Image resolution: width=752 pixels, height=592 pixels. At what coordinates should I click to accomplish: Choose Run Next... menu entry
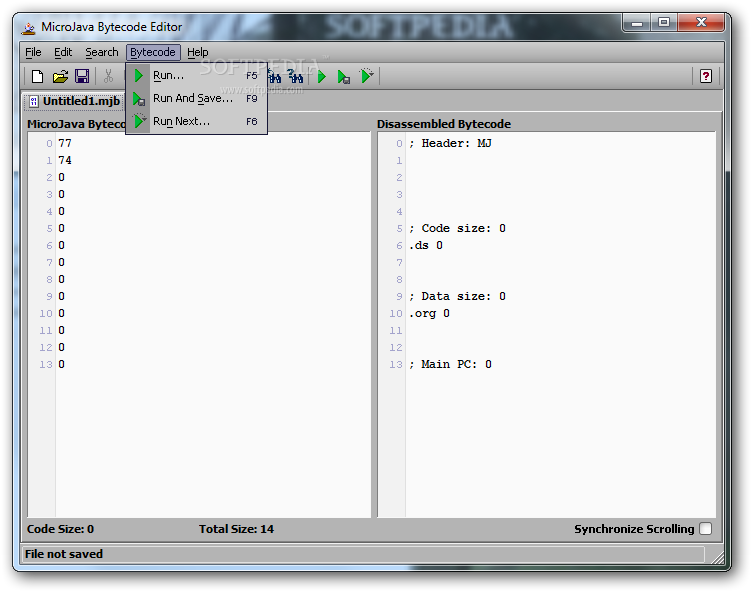pos(196,121)
